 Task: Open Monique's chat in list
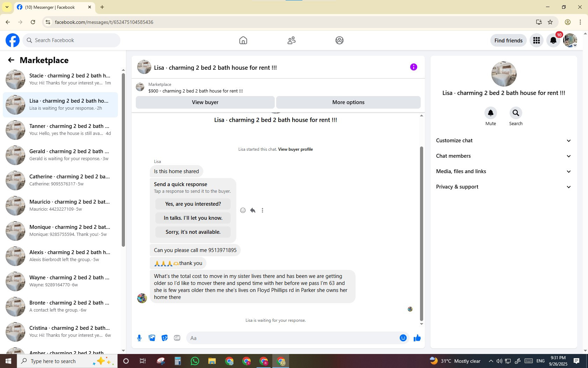60,231
